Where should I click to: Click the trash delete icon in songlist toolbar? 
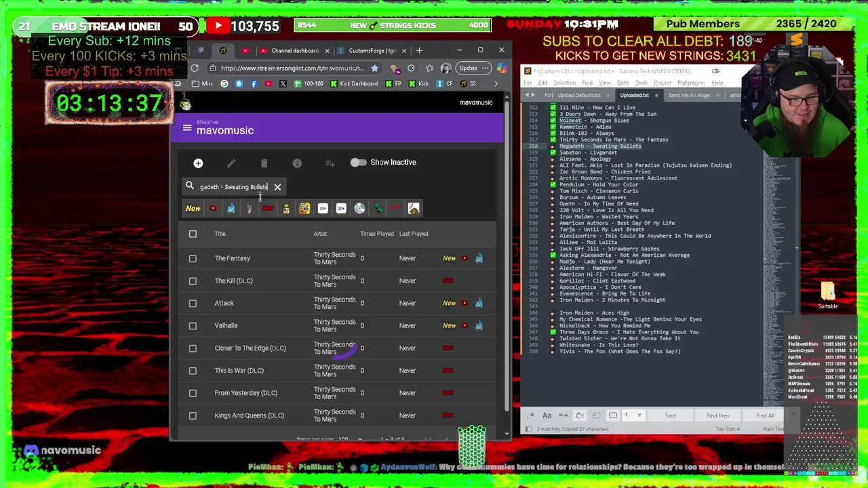(264, 163)
